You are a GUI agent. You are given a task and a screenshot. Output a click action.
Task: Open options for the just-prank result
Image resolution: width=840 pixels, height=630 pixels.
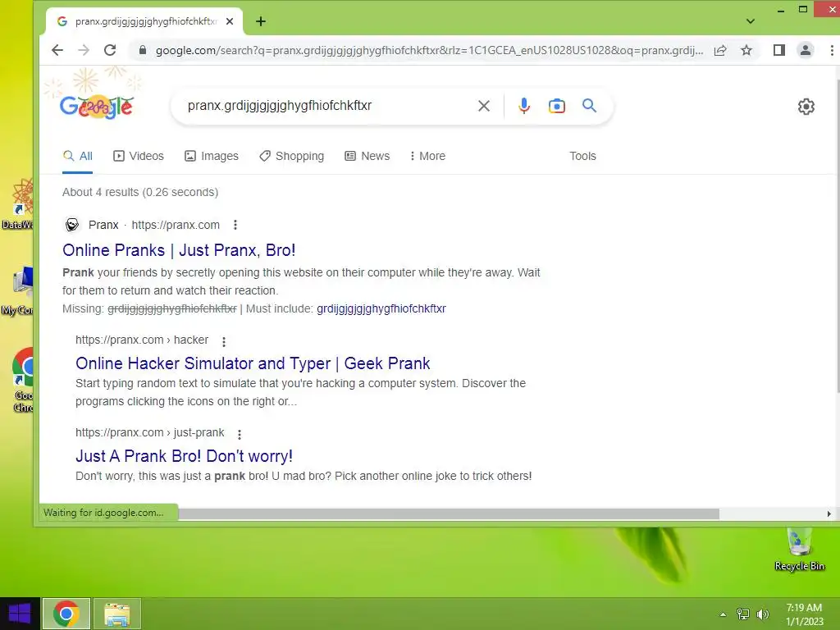point(240,434)
